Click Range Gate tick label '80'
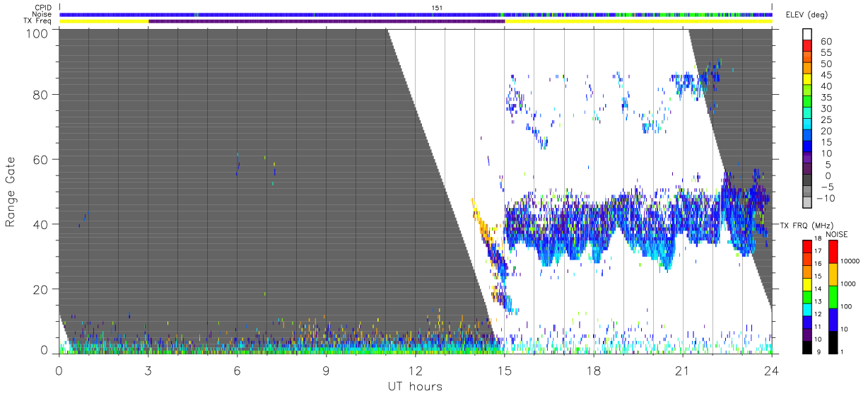This screenshot has width=868, height=401. pyautogui.click(x=42, y=94)
